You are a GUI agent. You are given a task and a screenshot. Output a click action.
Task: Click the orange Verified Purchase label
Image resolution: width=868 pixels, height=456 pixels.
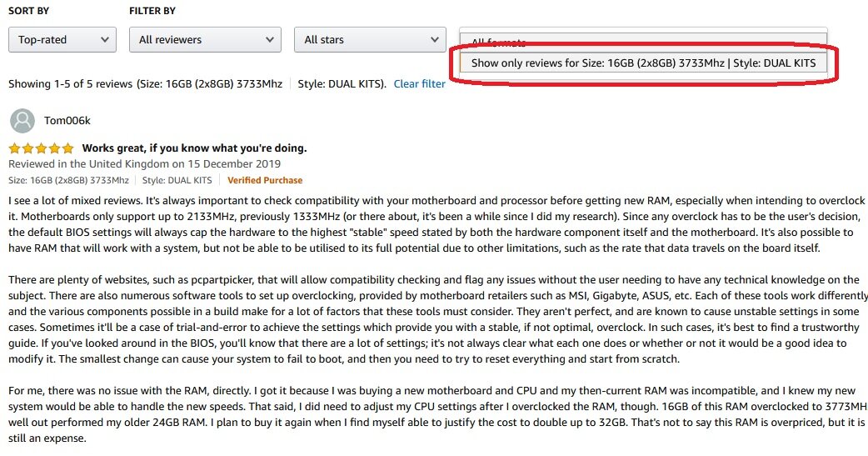click(264, 180)
